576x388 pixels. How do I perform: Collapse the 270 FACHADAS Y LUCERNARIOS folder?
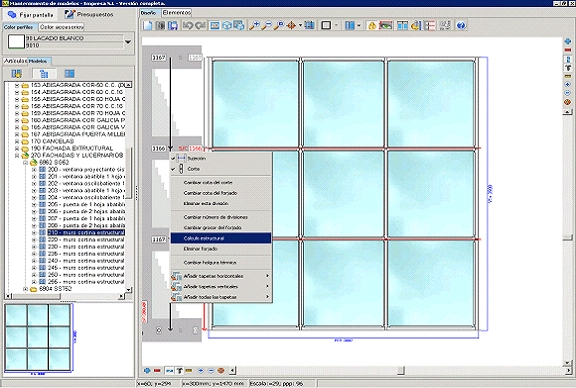(17, 155)
